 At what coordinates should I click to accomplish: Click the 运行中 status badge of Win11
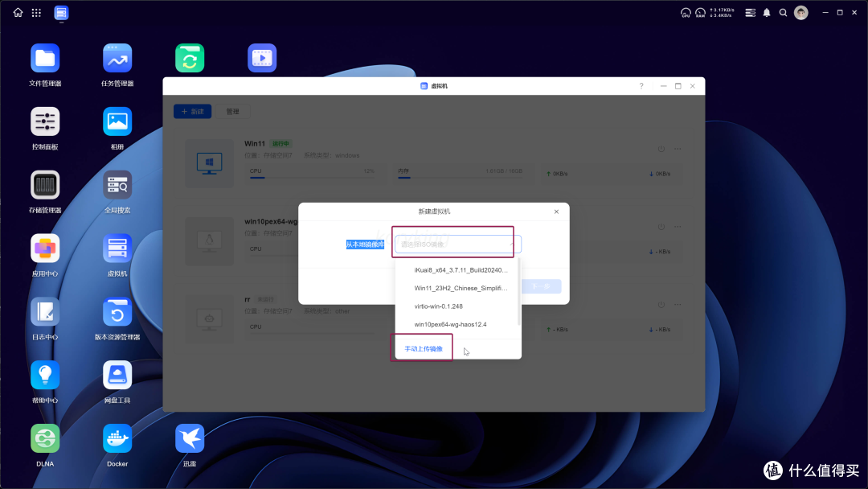[x=280, y=143]
